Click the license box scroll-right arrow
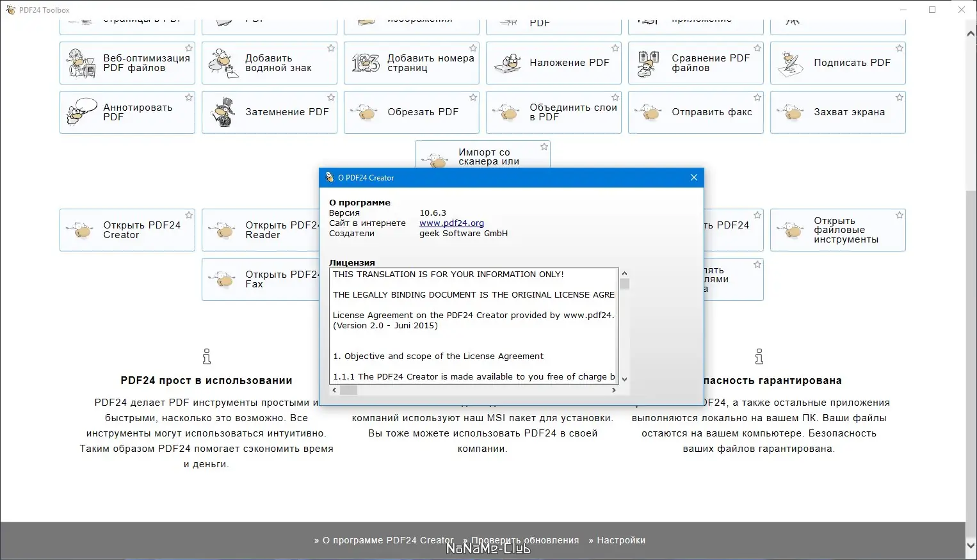Viewport: 977px width, 560px height. click(x=614, y=390)
